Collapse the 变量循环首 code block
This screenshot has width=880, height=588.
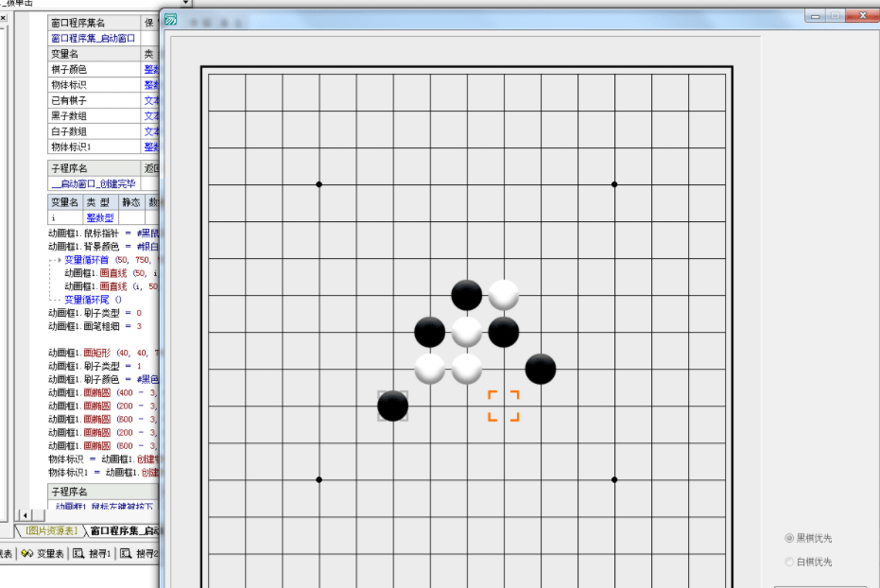tap(57, 259)
